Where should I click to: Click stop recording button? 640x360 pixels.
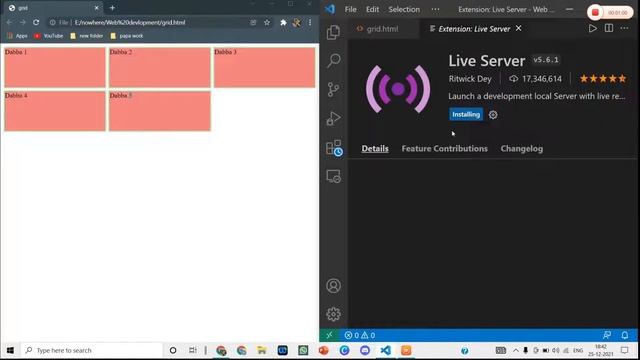pyautogui.click(x=595, y=13)
